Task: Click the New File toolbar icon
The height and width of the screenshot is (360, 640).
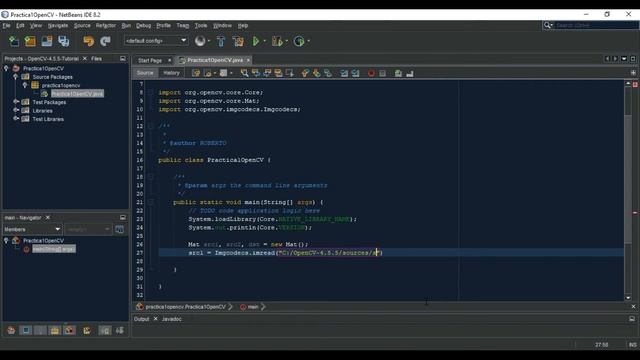Action: [14, 41]
